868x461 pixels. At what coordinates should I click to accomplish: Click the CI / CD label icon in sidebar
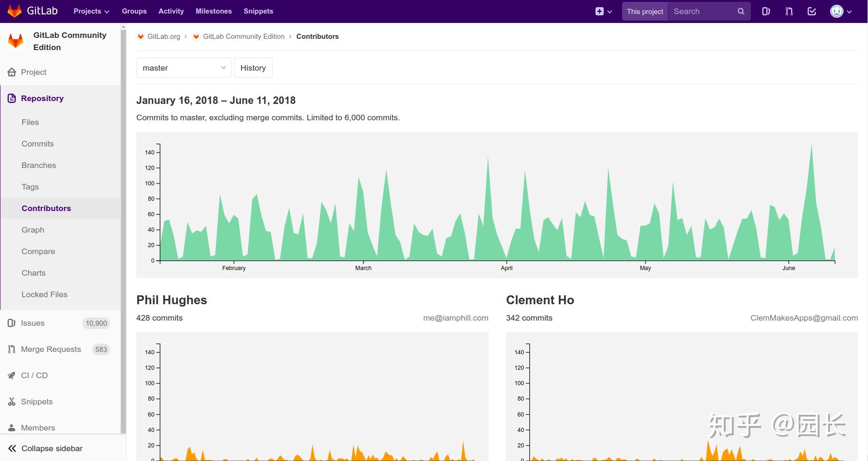tap(12, 375)
